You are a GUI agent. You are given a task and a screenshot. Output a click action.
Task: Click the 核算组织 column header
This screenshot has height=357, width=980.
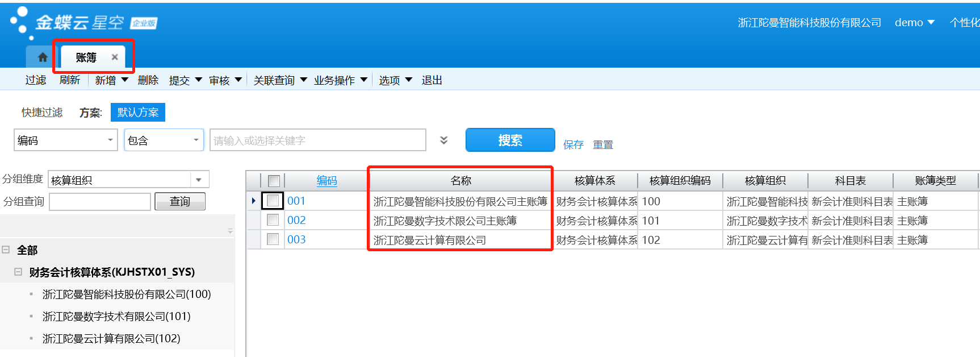pos(765,181)
